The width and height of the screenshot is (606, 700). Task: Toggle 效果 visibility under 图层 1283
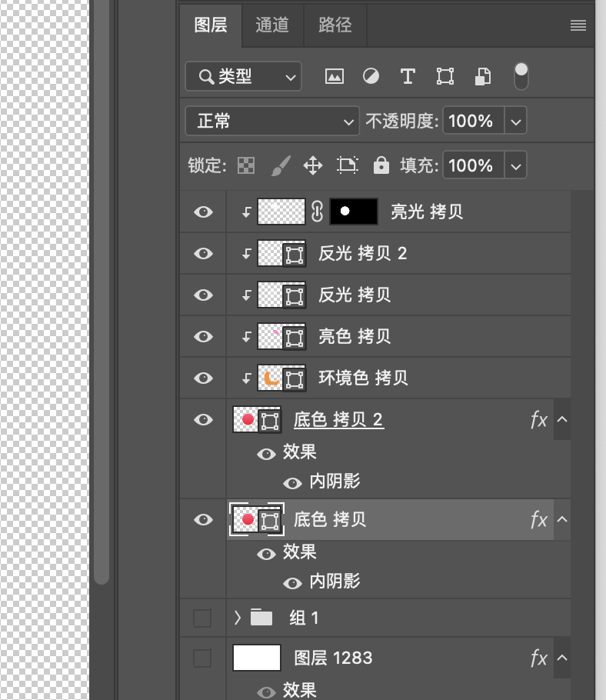coord(266,692)
